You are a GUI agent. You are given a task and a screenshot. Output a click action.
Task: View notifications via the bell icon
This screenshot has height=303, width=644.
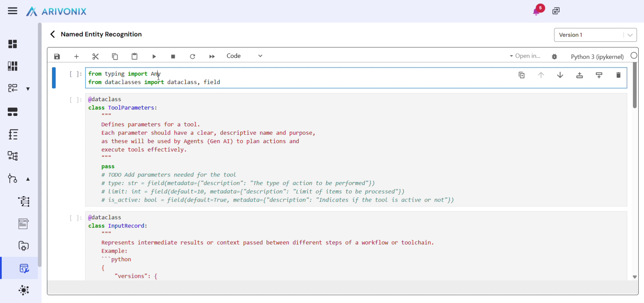(536, 11)
